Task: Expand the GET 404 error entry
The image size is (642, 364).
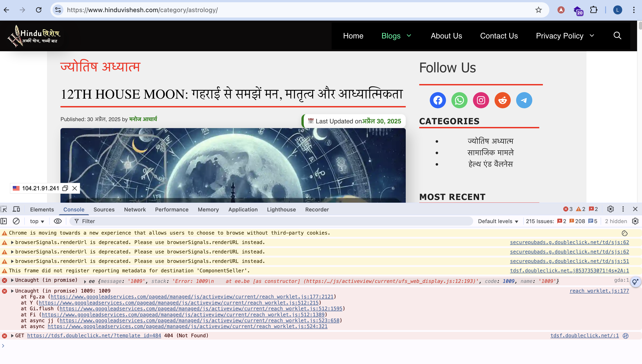Action: pos(12,335)
